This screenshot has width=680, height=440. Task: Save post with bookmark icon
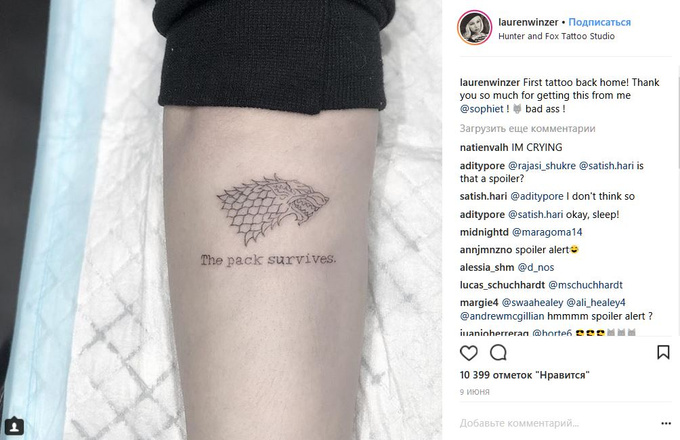click(x=663, y=352)
